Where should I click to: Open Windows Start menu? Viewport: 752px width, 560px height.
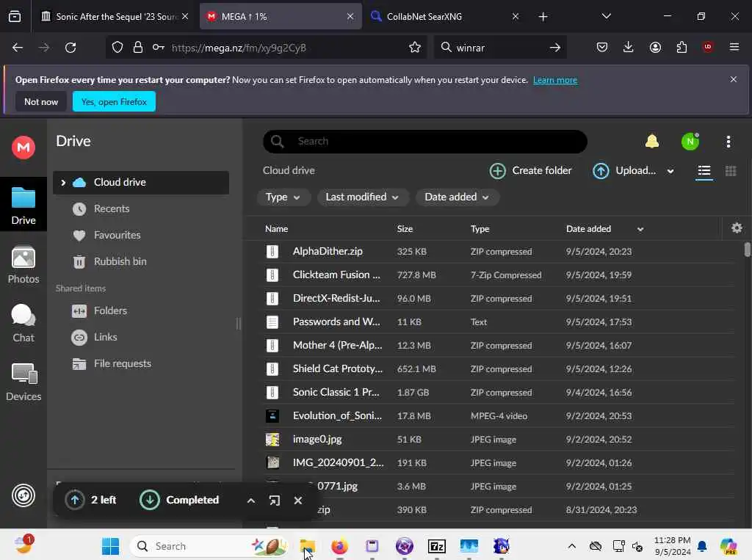pyautogui.click(x=110, y=546)
